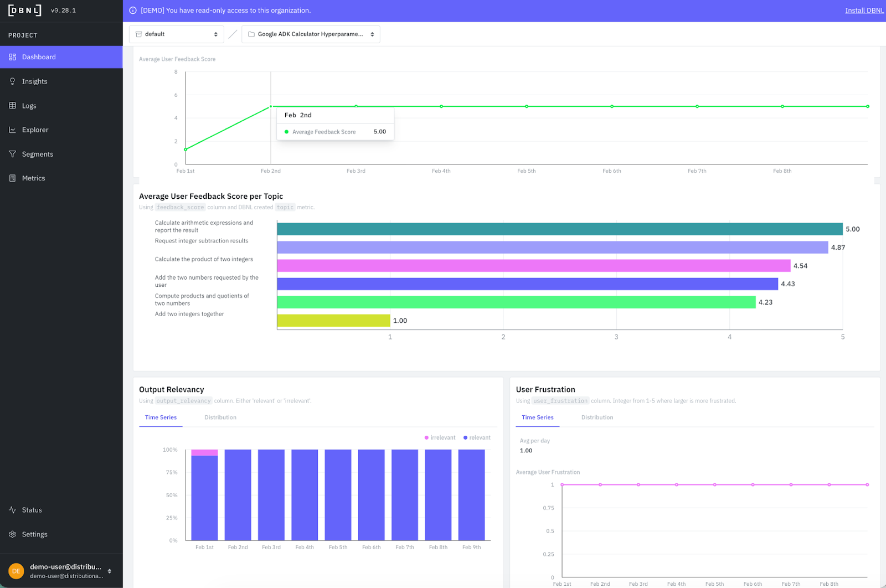Expand the demo-user account switcher arrows

110,571
